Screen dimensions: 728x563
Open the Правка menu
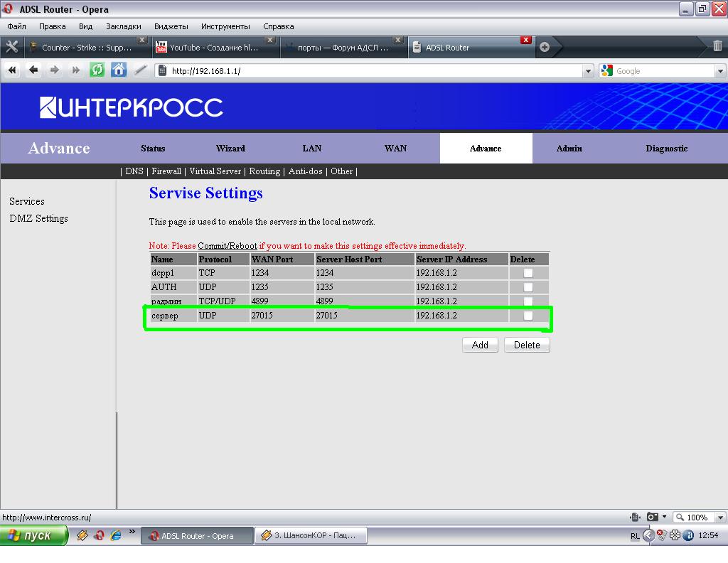pos(52,26)
